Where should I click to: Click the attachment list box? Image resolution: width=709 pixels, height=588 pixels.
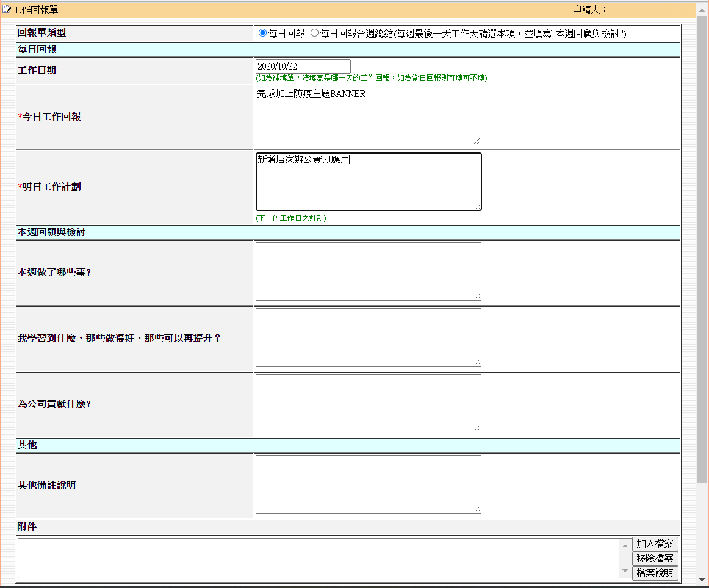tap(317, 558)
